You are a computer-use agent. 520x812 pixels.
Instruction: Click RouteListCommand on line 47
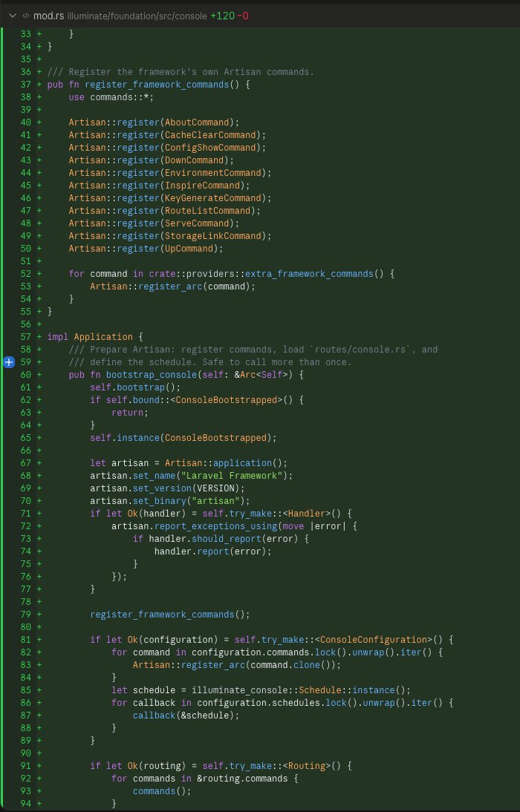click(207, 210)
